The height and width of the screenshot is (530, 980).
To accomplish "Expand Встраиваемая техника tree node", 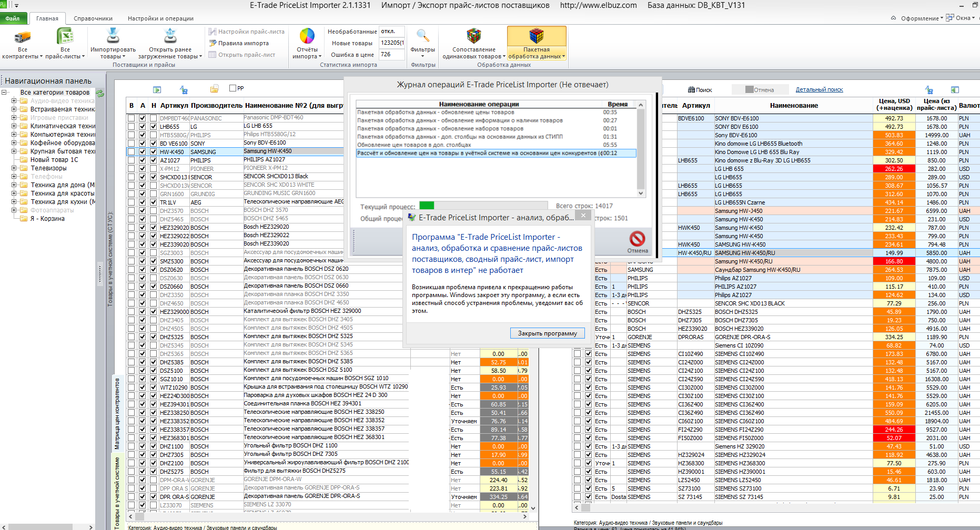I will click(x=14, y=109).
